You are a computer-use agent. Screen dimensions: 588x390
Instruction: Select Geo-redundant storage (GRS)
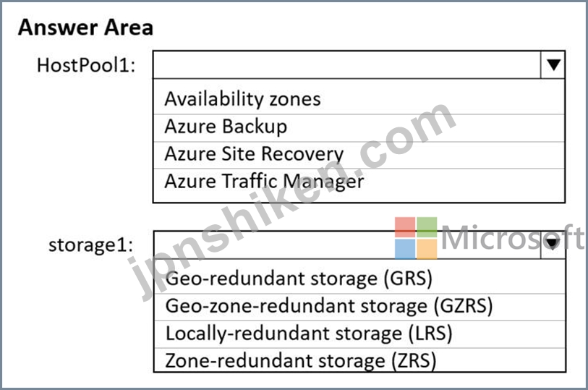click(x=359, y=279)
